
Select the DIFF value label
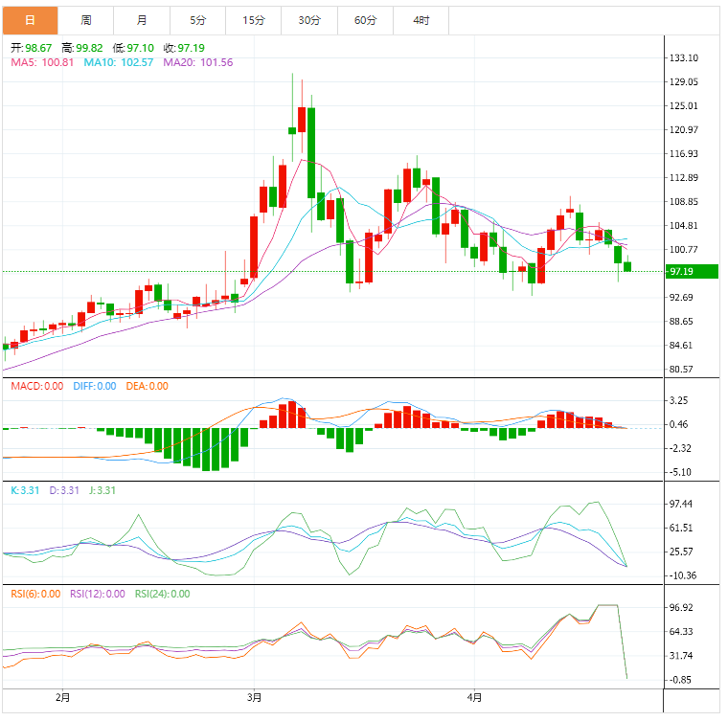(93, 386)
